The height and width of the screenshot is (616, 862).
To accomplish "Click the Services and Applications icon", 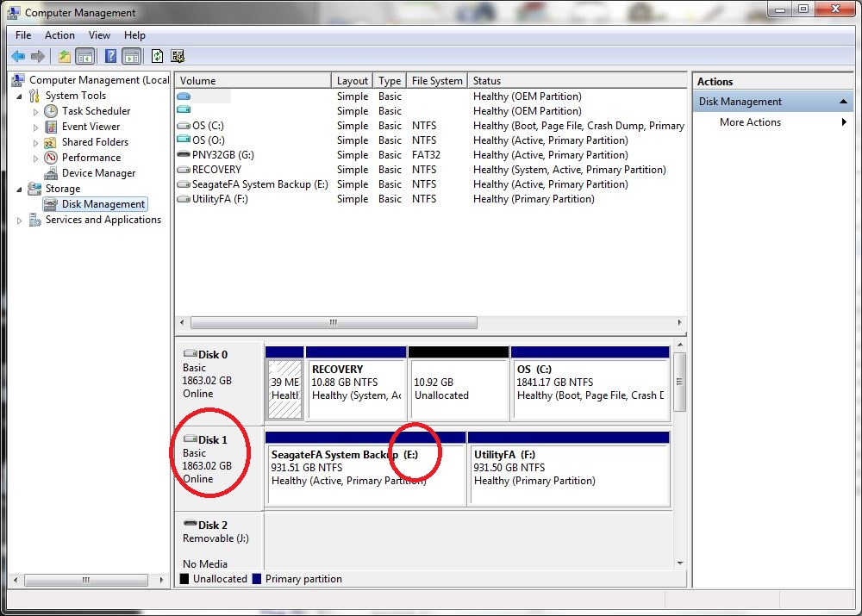I will pos(34,220).
